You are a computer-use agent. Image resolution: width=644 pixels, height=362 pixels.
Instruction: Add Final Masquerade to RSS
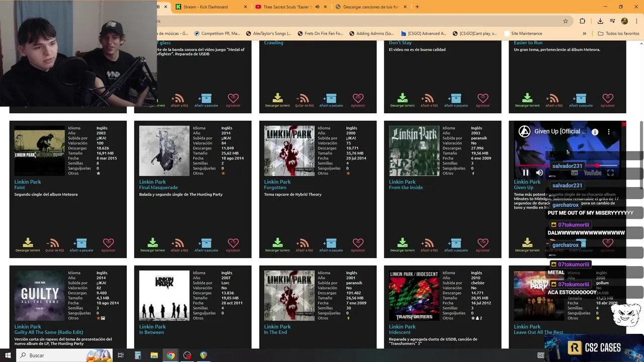tap(179, 245)
